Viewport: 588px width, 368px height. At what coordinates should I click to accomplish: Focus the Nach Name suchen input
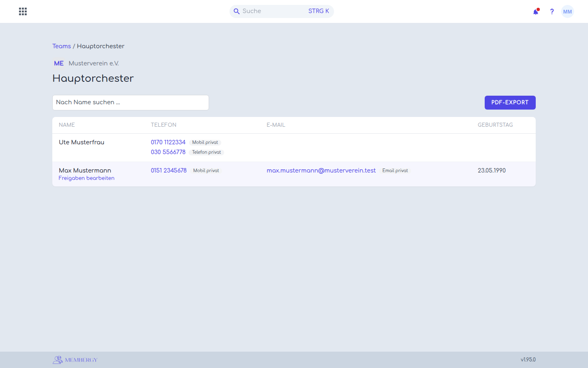(x=131, y=103)
